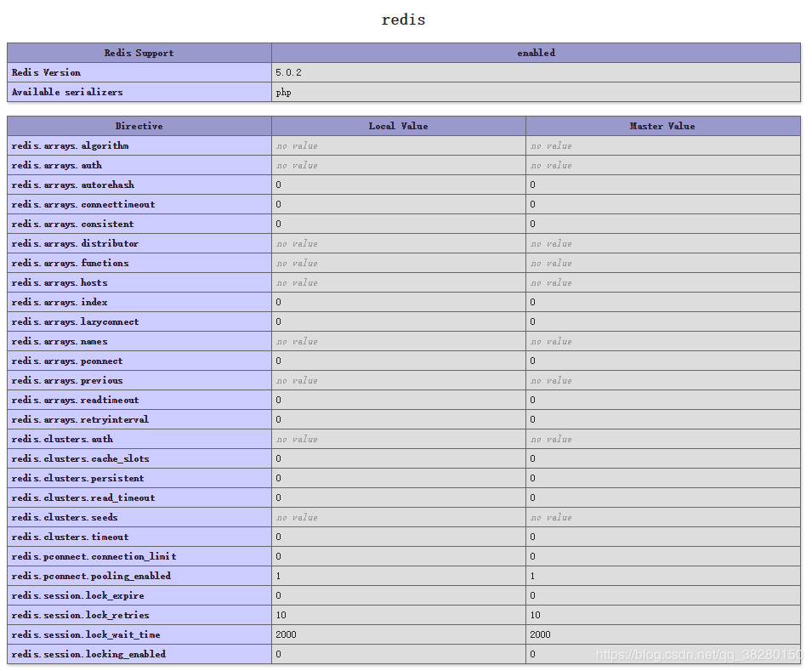
Task: Select the redis.session.lock_expire directive
Action: (x=77, y=596)
